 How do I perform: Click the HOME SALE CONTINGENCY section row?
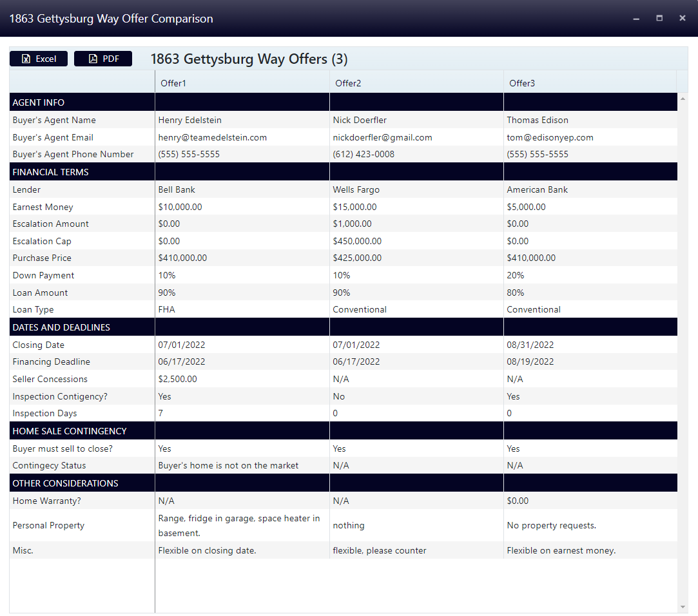(x=70, y=431)
